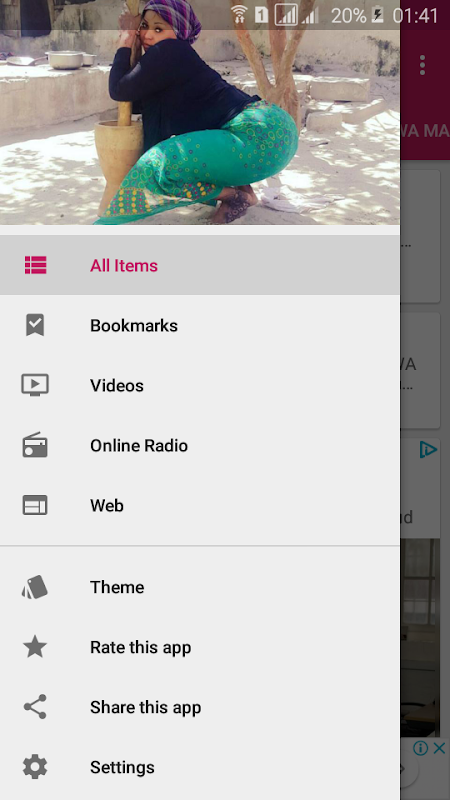Open the three-dot overflow menu
The width and height of the screenshot is (450, 800).
click(422, 65)
